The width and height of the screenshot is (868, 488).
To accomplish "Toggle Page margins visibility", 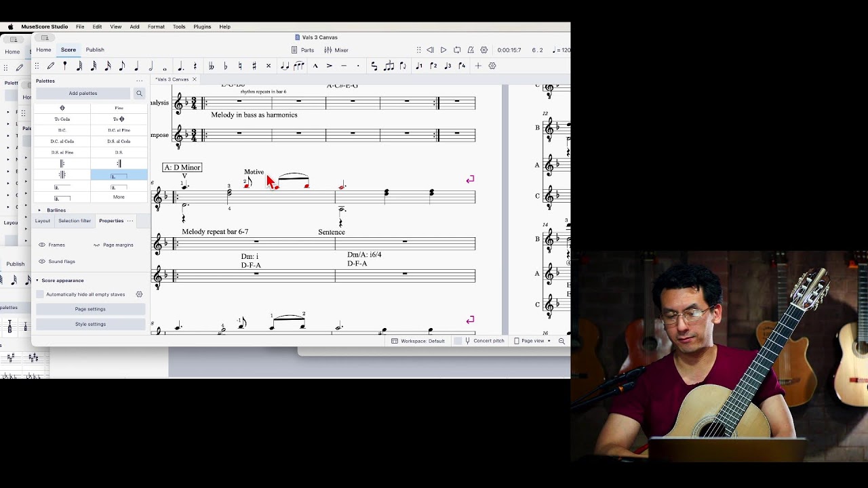I will coord(113,245).
